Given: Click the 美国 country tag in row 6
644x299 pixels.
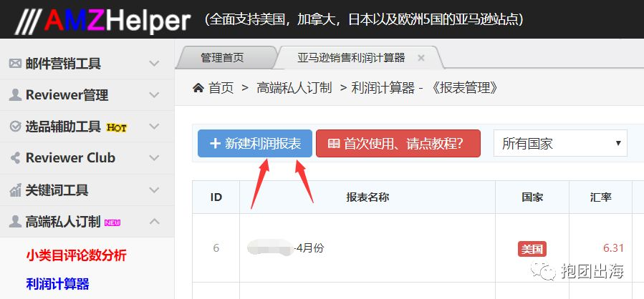Looking at the screenshot, I should pyautogui.click(x=532, y=248).
